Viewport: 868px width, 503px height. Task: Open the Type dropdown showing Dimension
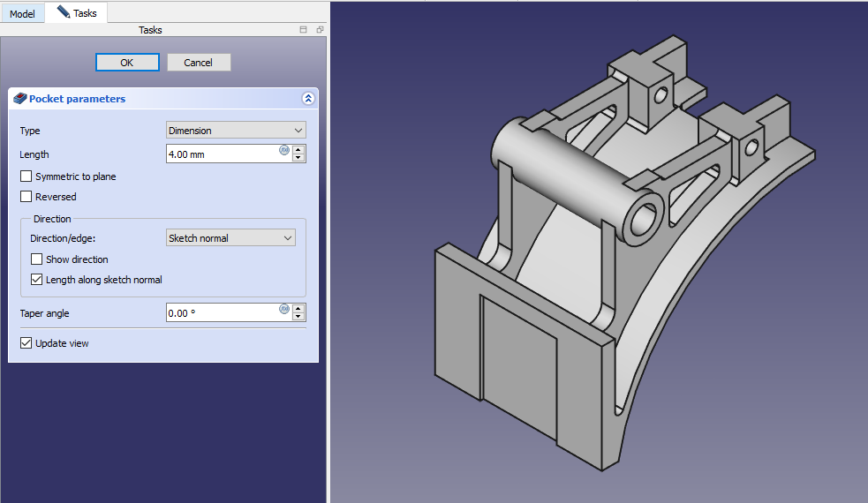pos(236,131)
